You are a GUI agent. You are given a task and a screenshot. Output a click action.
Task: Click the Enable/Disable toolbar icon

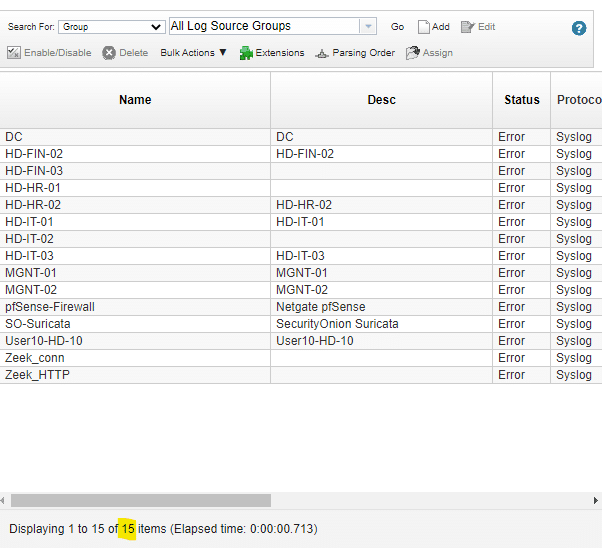point(14,53)
